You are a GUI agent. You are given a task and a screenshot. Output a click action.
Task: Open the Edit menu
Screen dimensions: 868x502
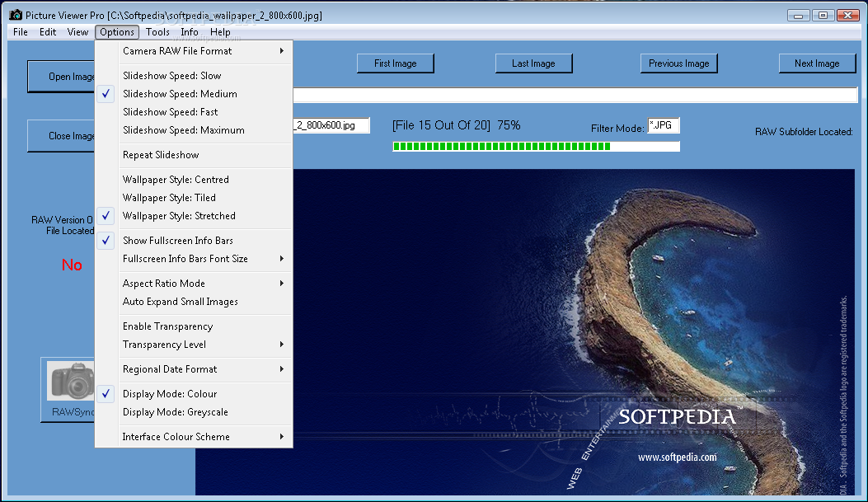click(48, 32)
